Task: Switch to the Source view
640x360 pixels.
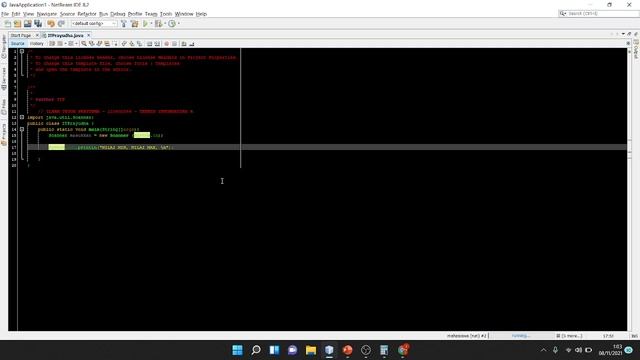Action: (18, 43)
